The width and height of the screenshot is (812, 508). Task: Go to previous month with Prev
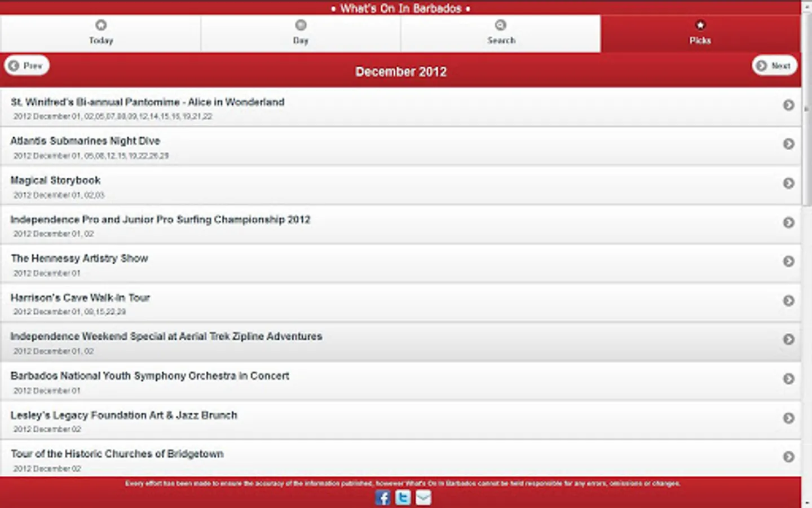pos(27,65)
